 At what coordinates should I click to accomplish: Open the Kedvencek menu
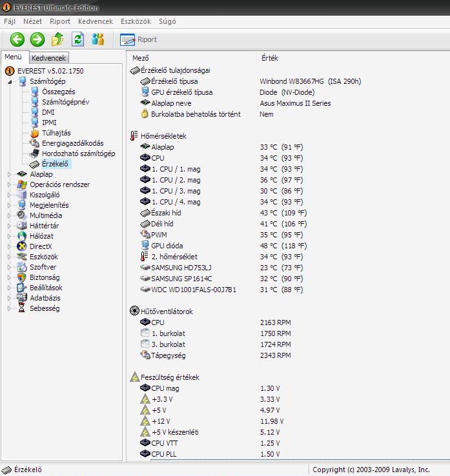tap(96, 21)
